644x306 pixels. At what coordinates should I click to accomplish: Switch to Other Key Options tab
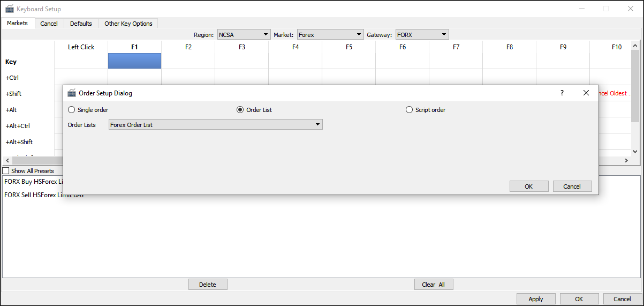point(128,24)
